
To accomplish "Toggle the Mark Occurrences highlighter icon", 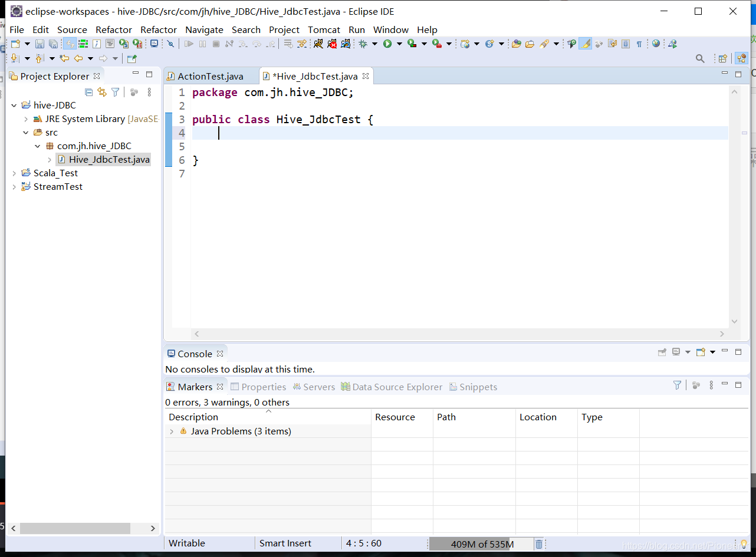I will (x=585, y=44).
